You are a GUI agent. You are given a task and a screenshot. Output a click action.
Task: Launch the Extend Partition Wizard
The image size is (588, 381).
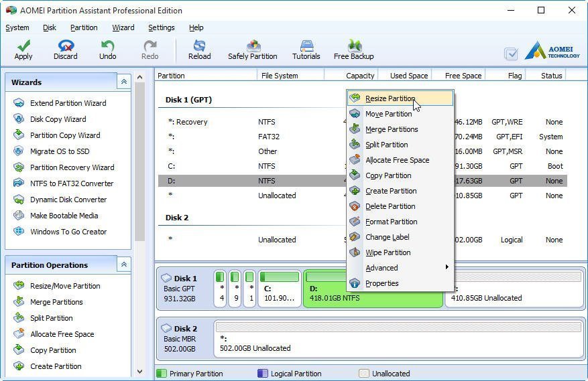68,103
